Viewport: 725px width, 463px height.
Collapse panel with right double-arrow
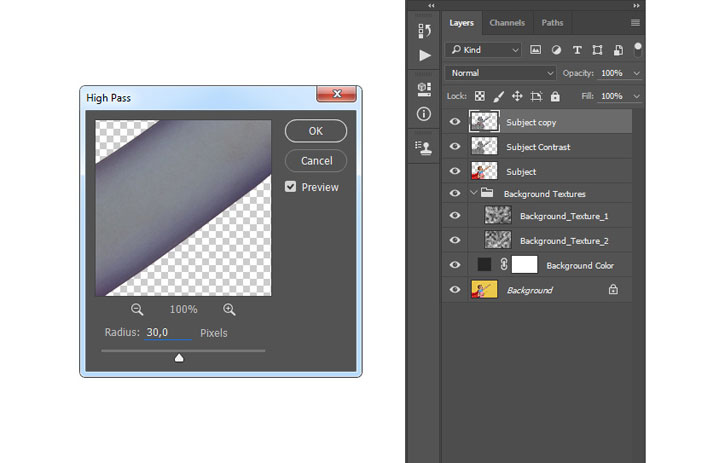[x=637, y=6]
